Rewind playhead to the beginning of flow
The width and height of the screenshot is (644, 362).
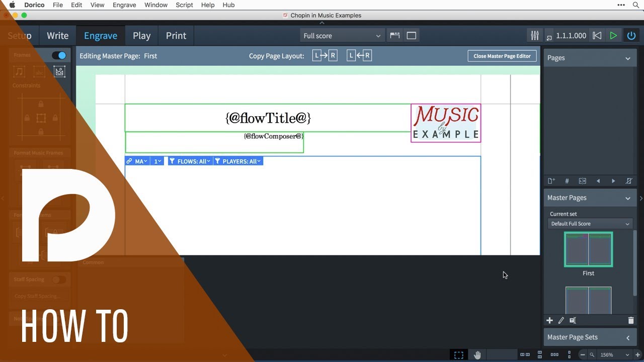tap(597, 36)
